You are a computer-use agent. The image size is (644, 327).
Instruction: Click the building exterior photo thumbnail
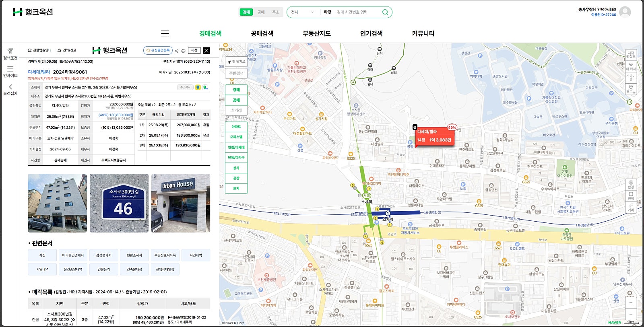click(57, 203)
